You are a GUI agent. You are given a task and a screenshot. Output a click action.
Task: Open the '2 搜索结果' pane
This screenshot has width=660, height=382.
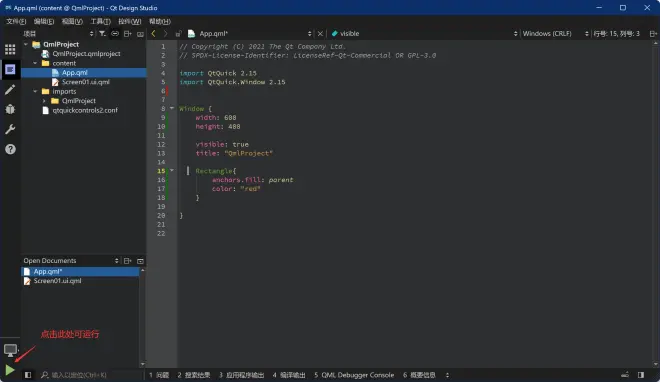point(194,374)
